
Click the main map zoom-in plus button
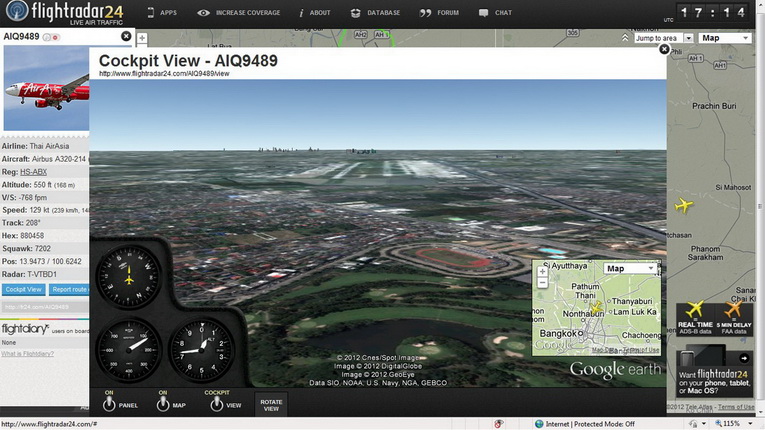click(x=142, y=38)
